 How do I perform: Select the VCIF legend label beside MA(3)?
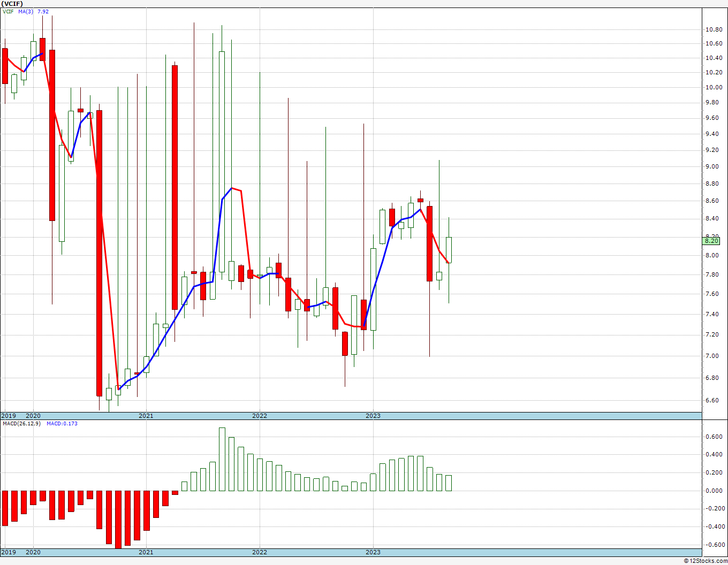(8, 12)
